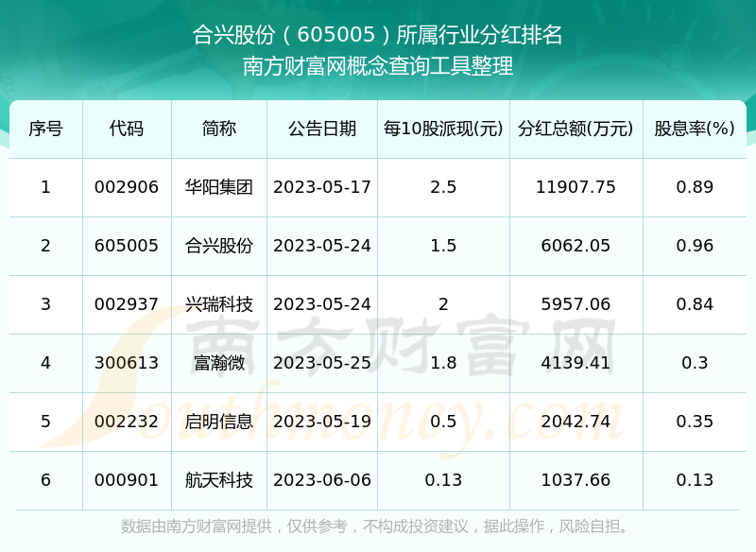The image size is (756, 552).
Task: Select the name 华阳集团
Action: pos(219,187)
